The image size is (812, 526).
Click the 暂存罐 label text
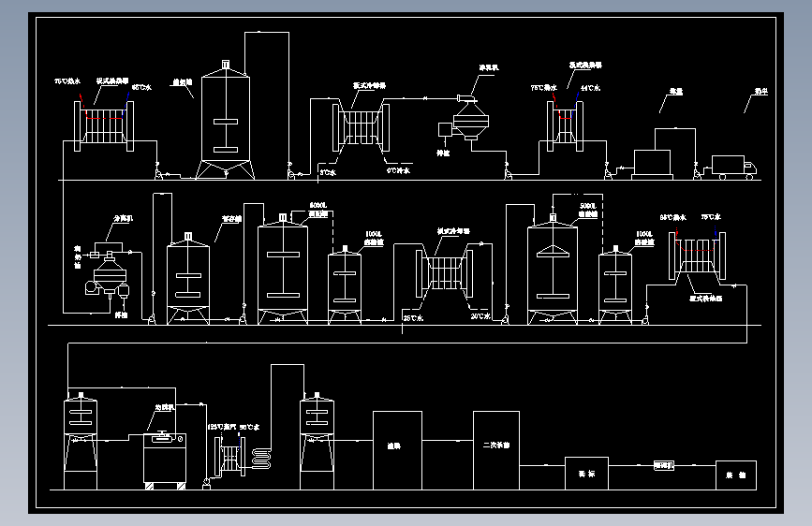coord(231,218)
